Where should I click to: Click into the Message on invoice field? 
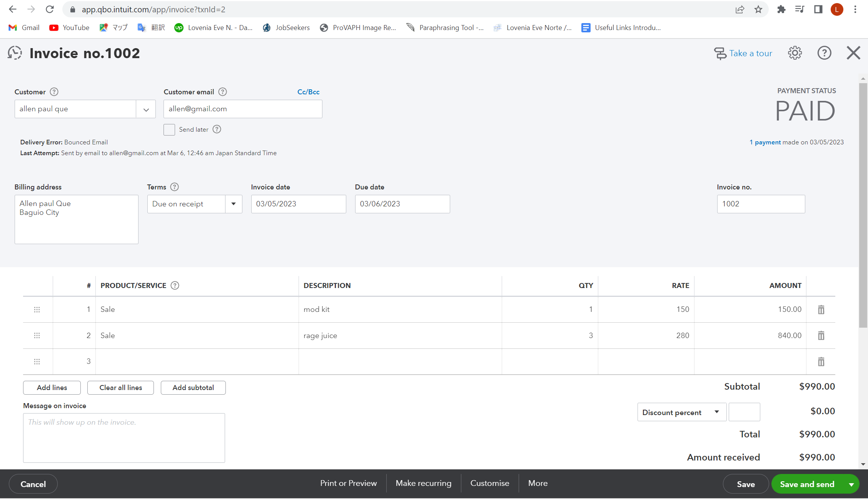click(124, 438)
